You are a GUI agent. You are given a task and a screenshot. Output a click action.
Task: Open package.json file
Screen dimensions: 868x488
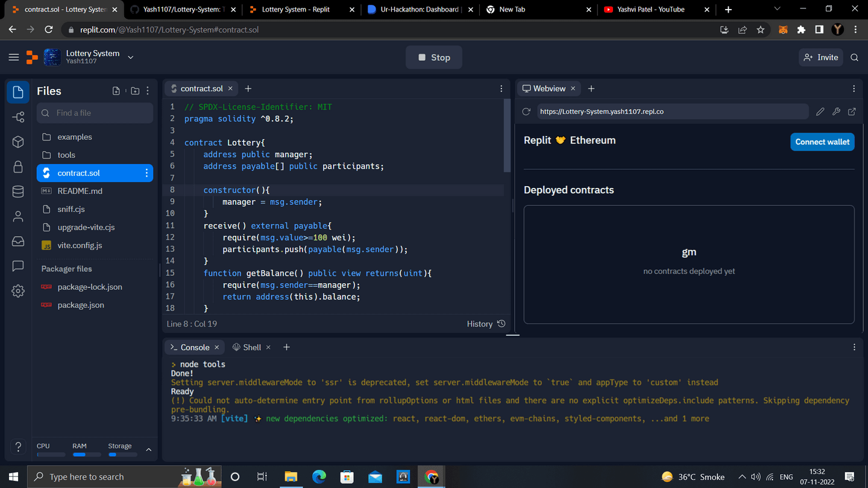[x=95, y=305]
